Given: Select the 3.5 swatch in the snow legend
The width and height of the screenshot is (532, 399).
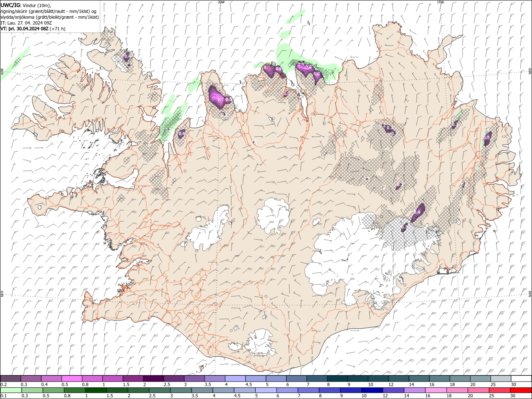Looking at the screenshot, I should pyautogui.click(x=214, y=379).
